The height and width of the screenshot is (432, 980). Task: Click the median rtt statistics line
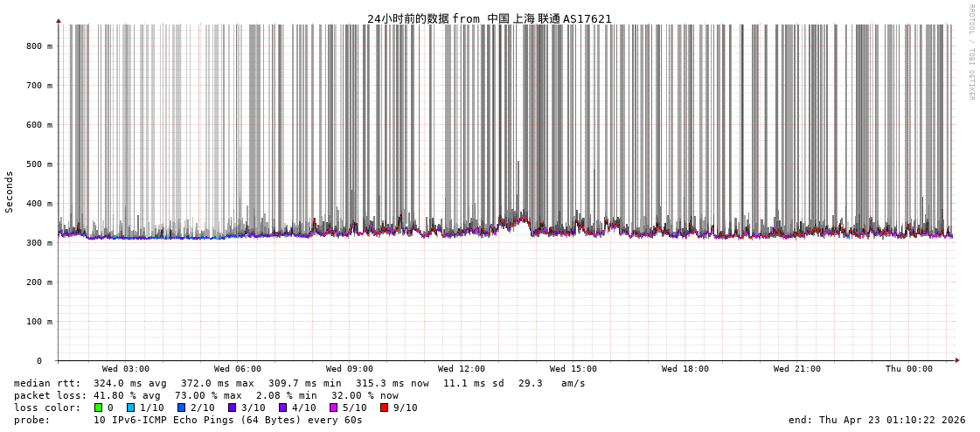(x=299, y=383)
